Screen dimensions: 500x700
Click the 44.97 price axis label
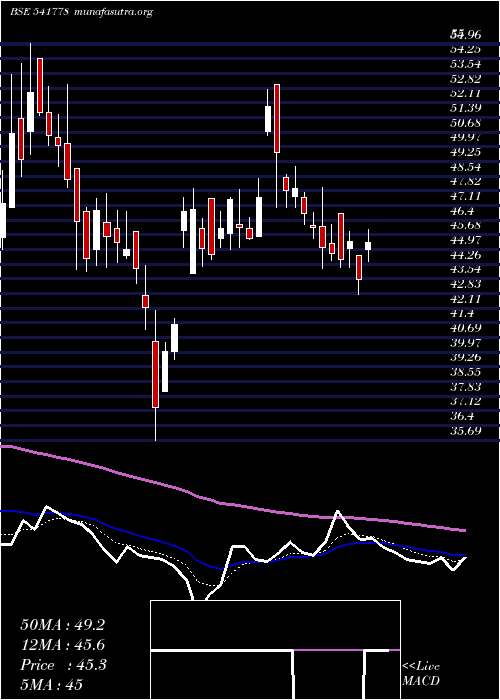[x=466, y=240]
